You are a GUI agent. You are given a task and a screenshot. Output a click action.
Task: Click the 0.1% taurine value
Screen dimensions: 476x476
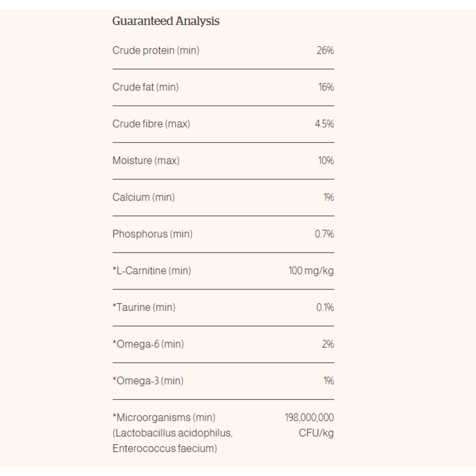coord(325,307)
